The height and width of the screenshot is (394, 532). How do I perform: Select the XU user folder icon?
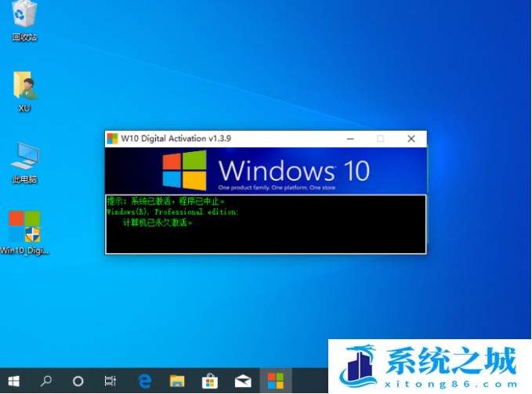(24, 92)
